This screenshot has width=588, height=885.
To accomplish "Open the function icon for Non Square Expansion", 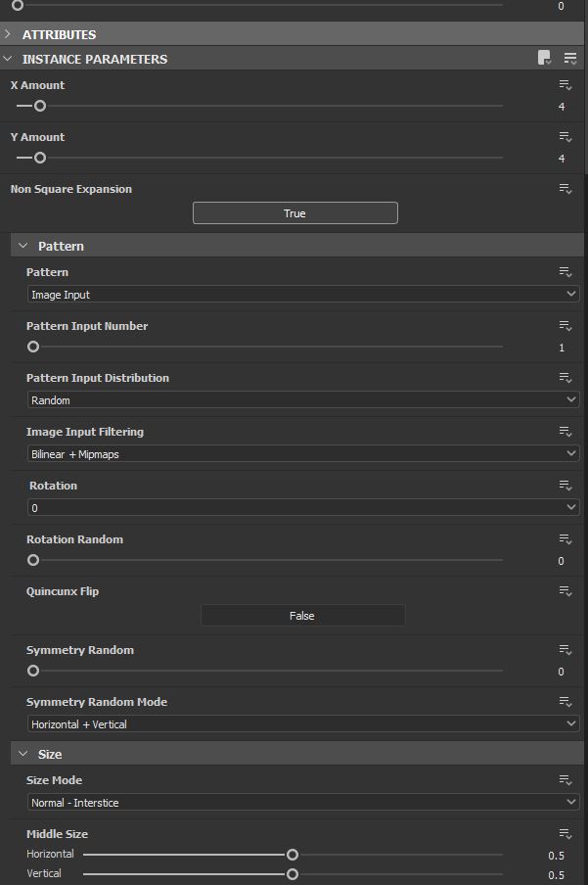I will click(565, 188).
